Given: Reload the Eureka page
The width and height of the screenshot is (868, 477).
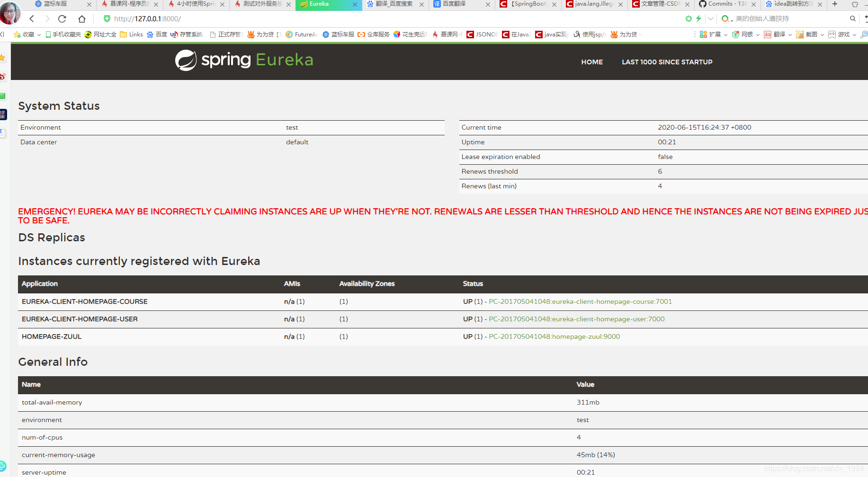Looking at the screenshot, I should click(x=62, y=19).
